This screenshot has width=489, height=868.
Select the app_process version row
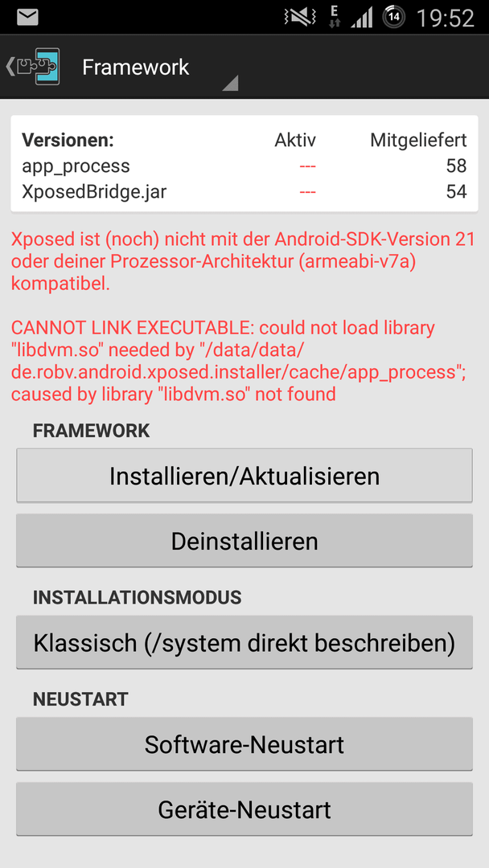pyautogui.click(x=244, y=166)
